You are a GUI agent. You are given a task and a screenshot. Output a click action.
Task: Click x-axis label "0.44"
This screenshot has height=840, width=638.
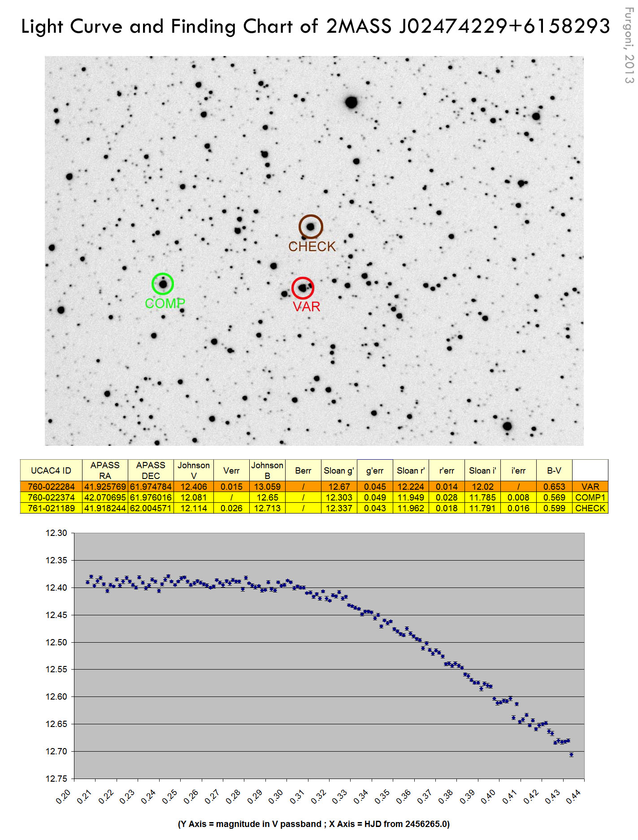coord(573,797)
